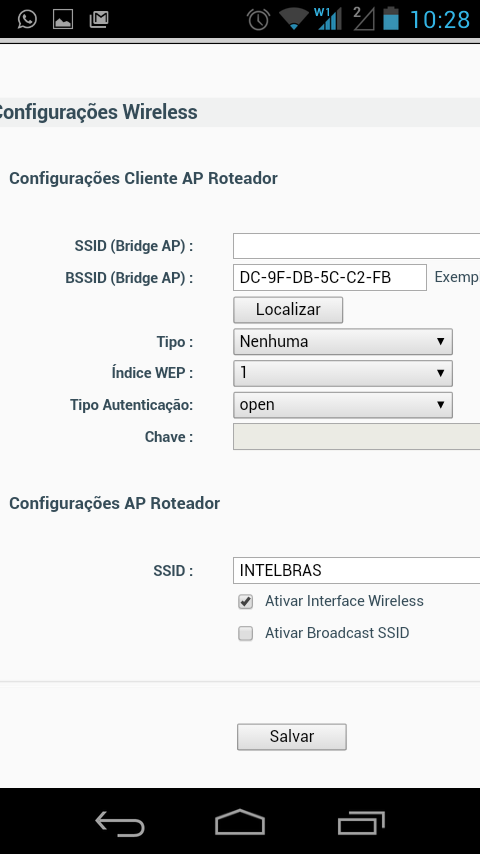Enable Ativar Broadcast SSID checkbox

[246, 633]
